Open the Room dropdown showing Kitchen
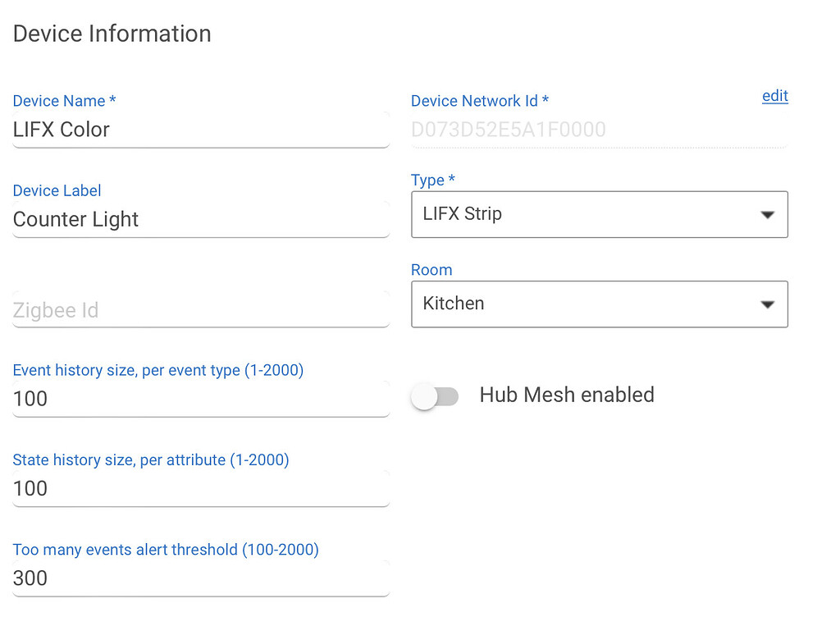The width and height of the screenshot is (840, 617). pyautogui.click(x=600, y=304)
